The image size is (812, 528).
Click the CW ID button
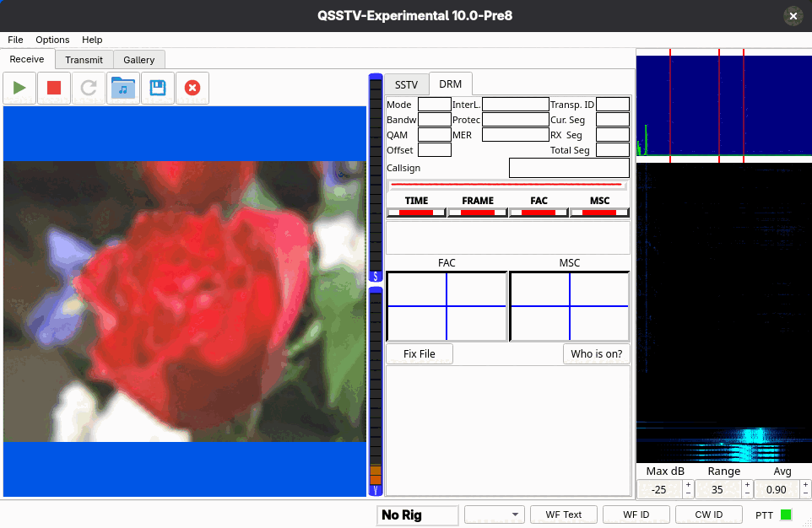pos(708,515)
